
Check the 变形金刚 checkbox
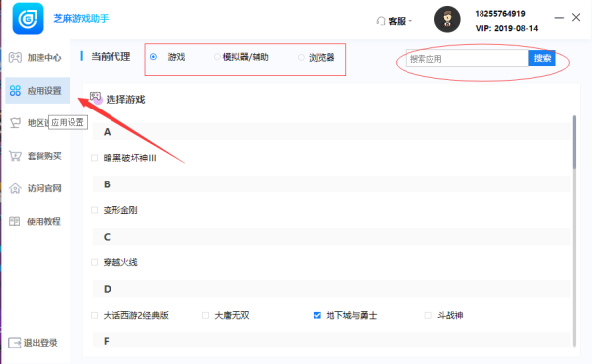coord(95,210)
